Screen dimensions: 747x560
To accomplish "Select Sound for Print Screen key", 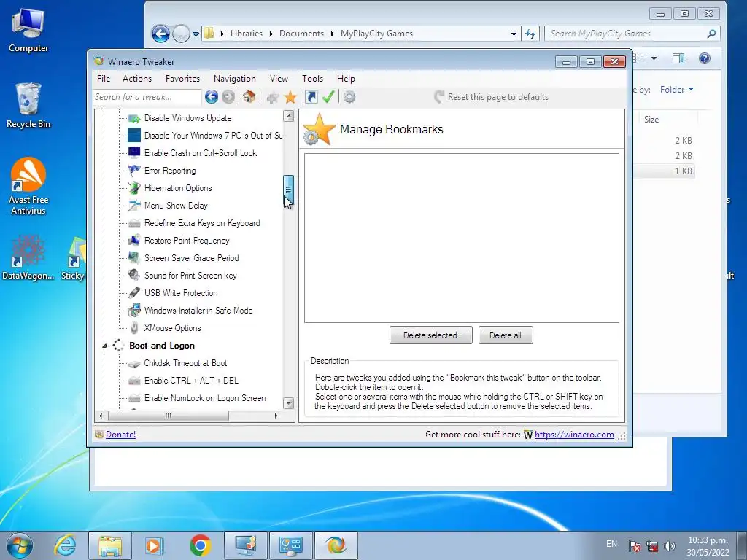I will [190, 276].
